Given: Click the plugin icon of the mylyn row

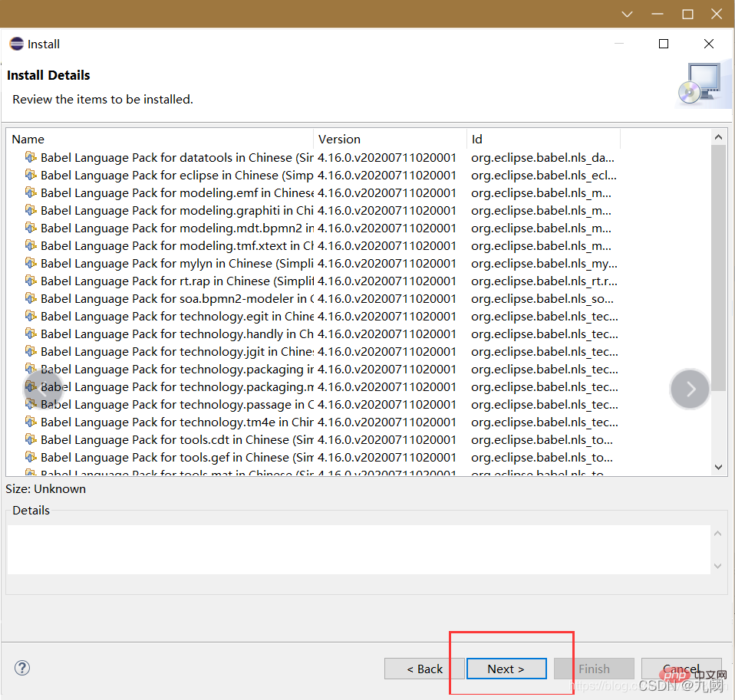Looking at the screenshot, I should [31, 263].
